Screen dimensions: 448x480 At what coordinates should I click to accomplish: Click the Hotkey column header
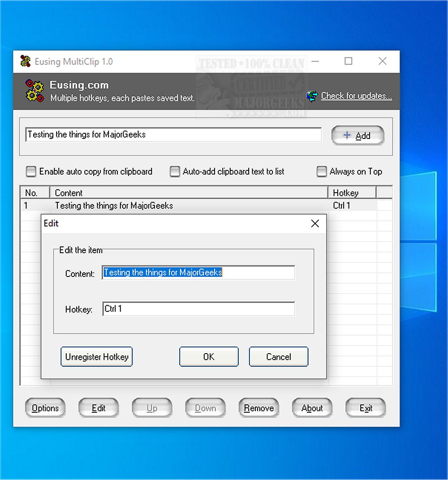coord(352,193)
